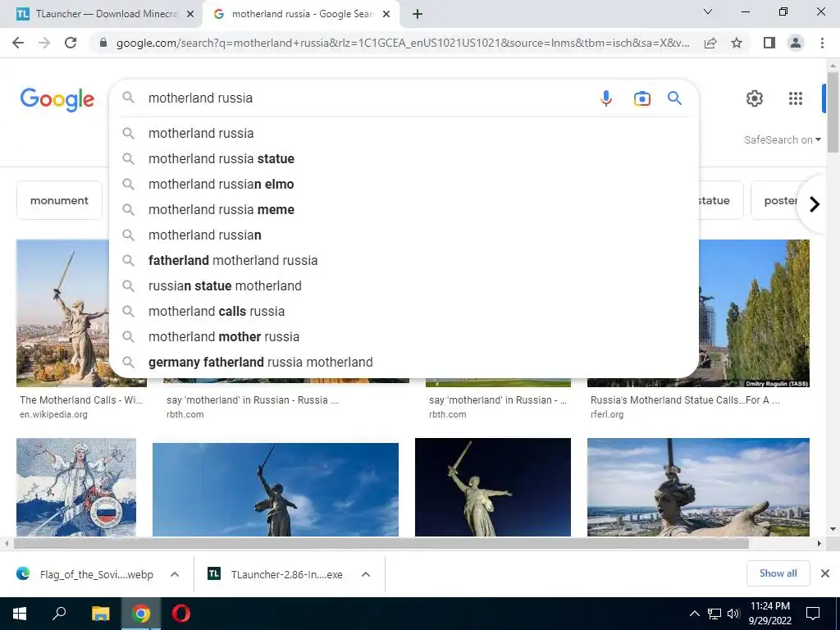Toggle the Chrome side panel
840x630 pixels.
coord(769,43)
